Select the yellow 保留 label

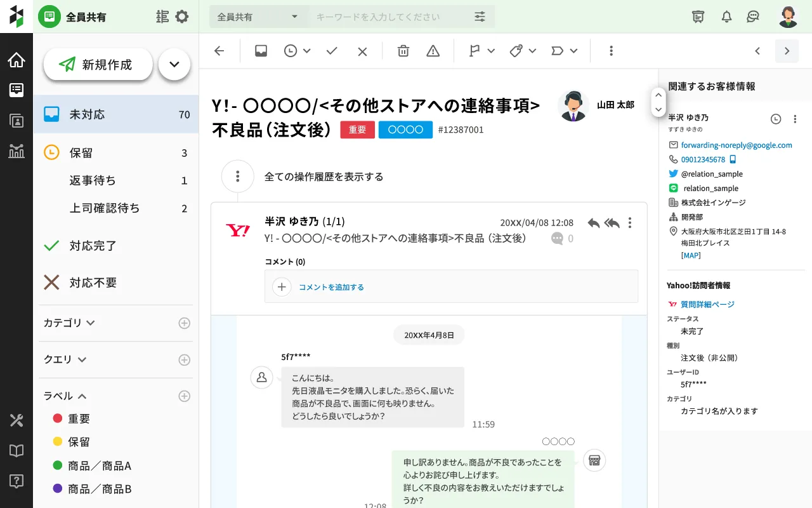(x=72, y=442)
